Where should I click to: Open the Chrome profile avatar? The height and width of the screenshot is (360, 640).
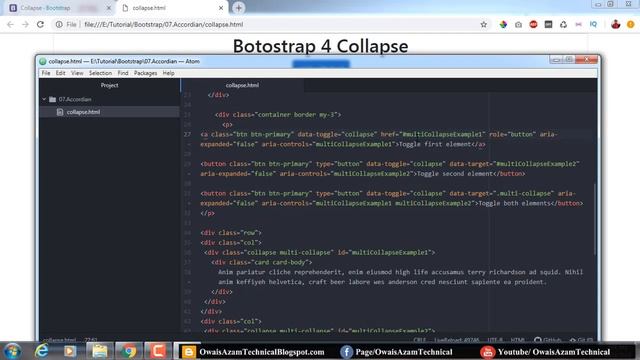click(x=616, y=24)
